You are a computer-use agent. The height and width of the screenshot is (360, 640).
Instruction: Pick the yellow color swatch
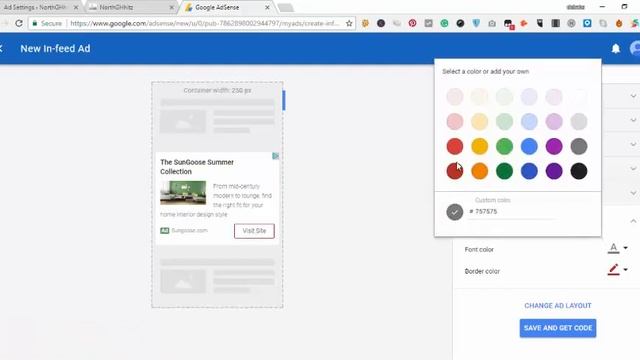(480, 147)
